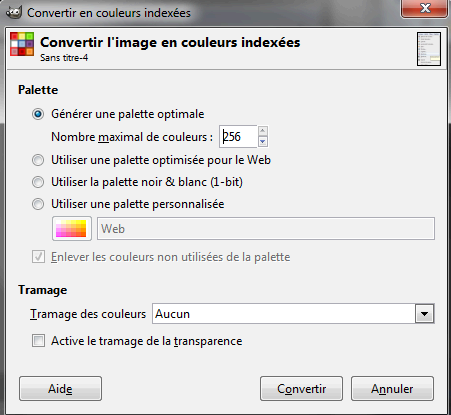Select Utiliser une palette personnalisée option

tap(38, 204)
